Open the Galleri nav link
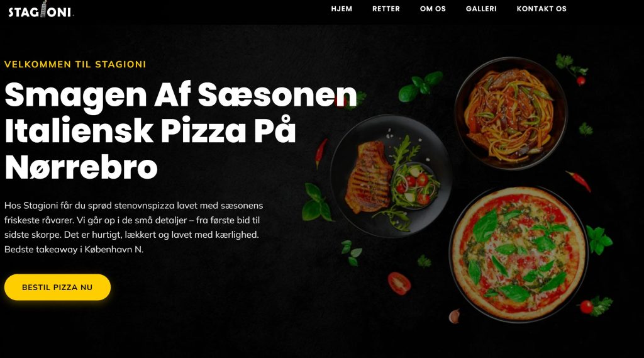 click(481, 9)
